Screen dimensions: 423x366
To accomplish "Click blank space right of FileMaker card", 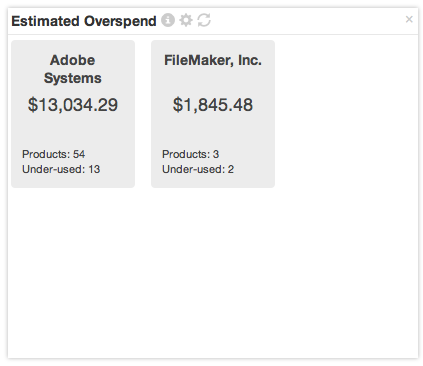I will click(x=347, y=114).
